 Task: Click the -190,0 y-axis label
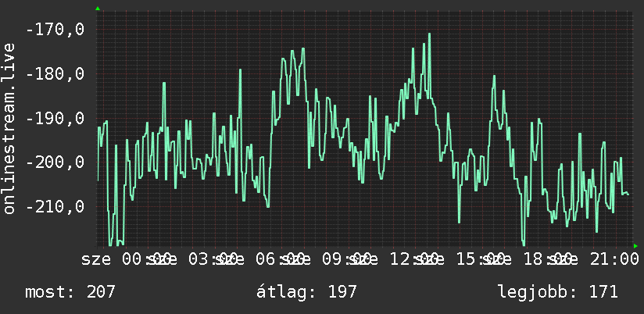point(55,119)
